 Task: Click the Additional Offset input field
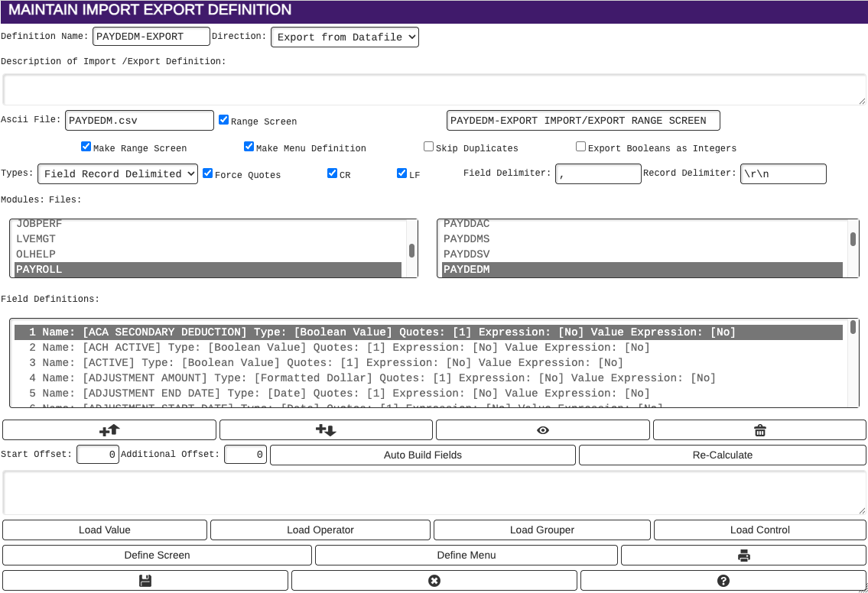(x=245, y=455)
